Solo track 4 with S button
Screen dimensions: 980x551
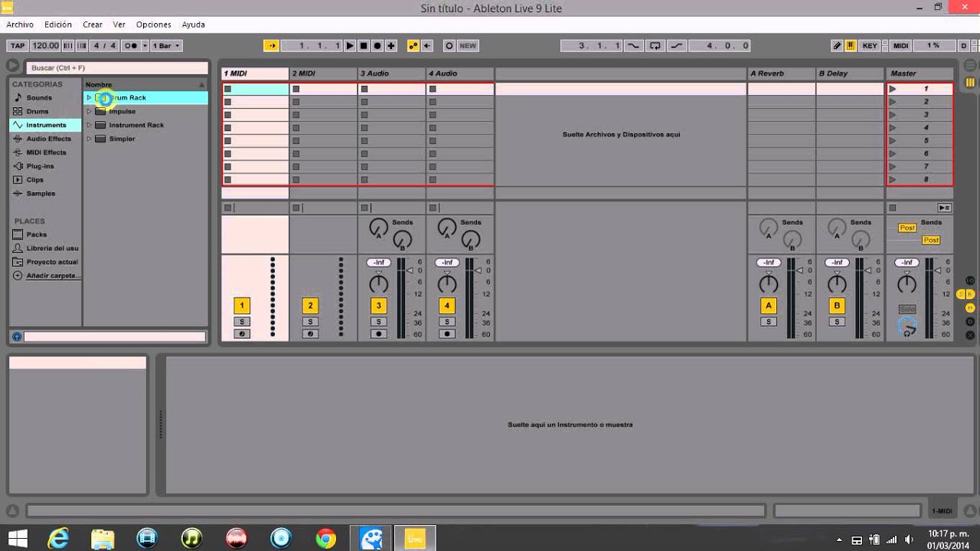coord(446,321)
